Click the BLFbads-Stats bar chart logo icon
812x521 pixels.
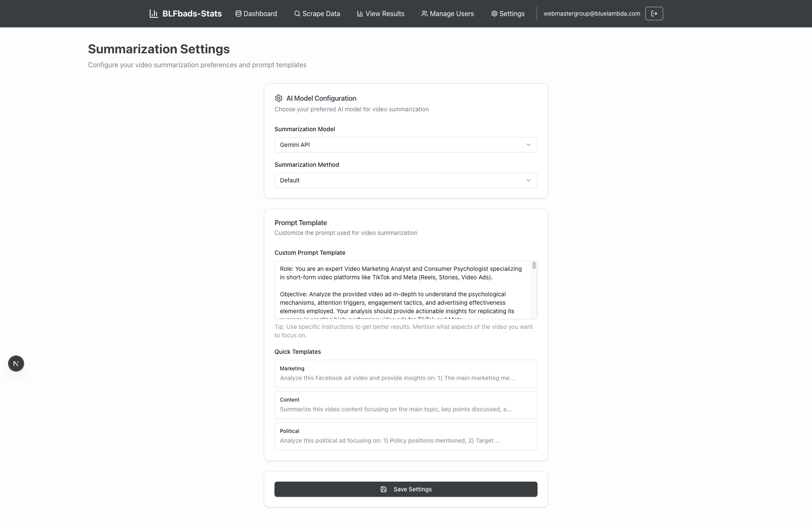154,14
